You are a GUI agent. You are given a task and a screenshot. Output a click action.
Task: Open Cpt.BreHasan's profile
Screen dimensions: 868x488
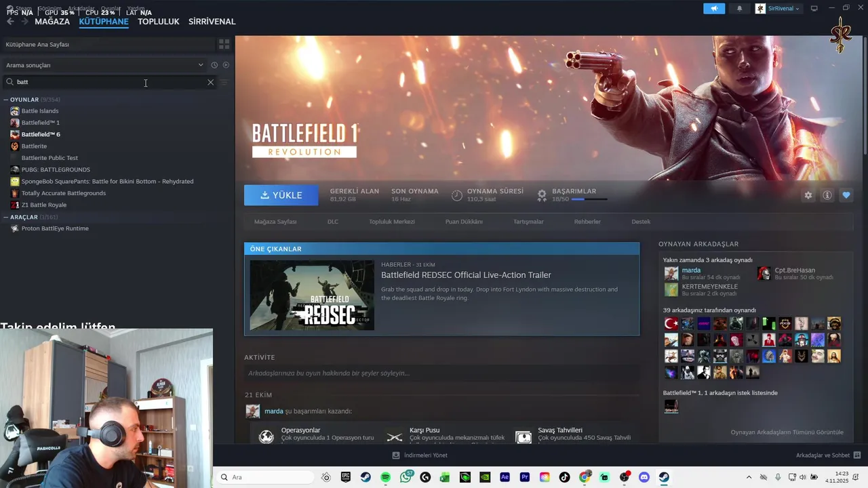click(x=795, y=270)
